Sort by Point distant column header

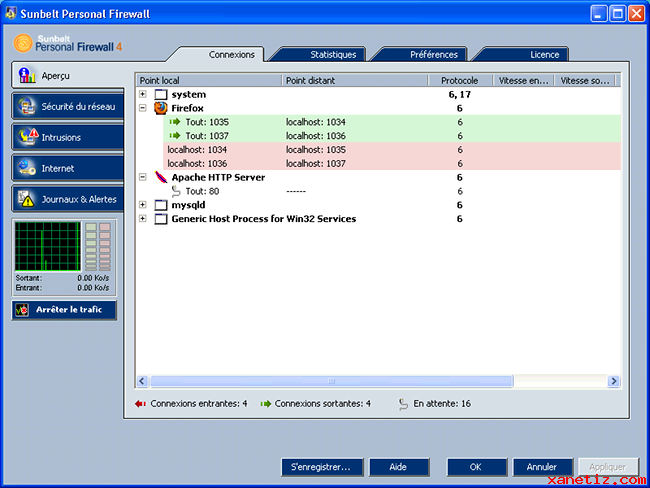[355, 80]
